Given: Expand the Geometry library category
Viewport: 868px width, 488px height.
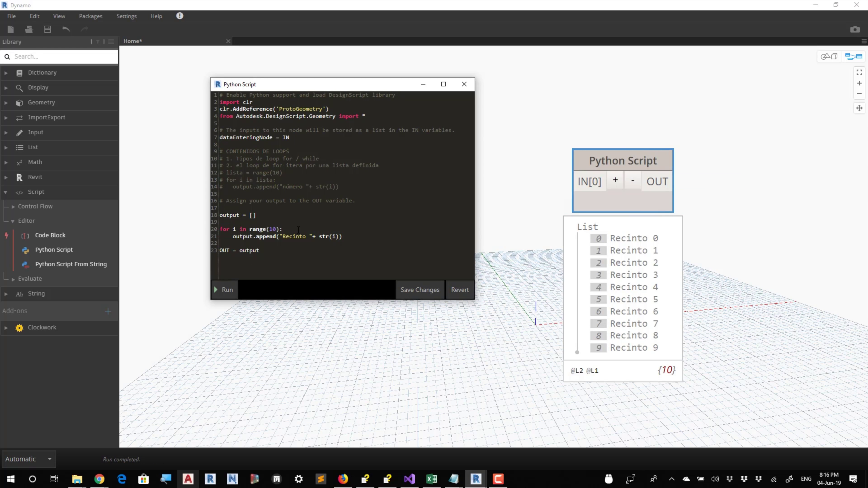Looking at the screenshot, I should tap(6, 102).
